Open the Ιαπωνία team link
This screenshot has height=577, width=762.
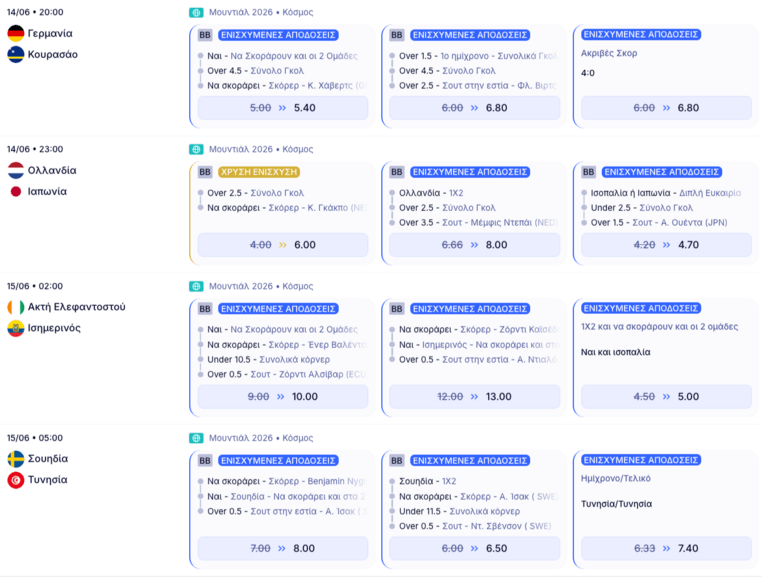[47, 192]
